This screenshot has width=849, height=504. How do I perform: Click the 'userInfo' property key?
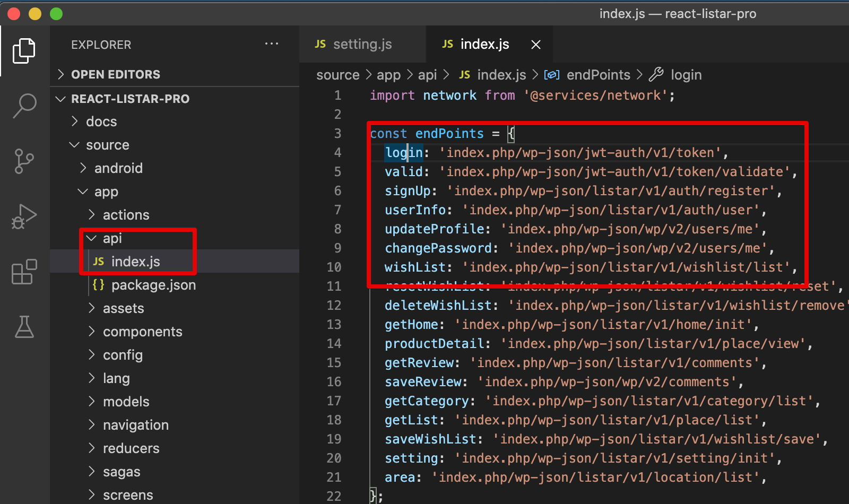coord(415,210)
